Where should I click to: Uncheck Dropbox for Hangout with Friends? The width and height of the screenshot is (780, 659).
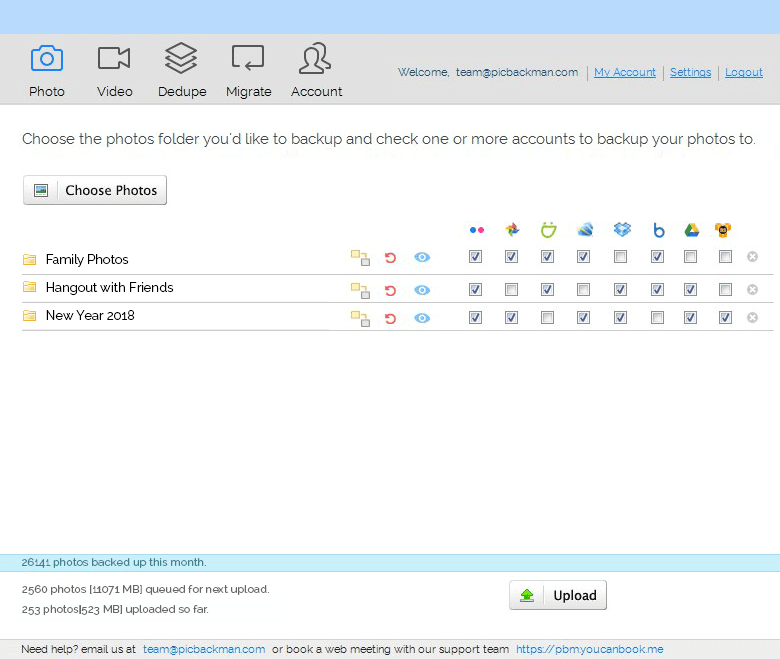(620, 289)
